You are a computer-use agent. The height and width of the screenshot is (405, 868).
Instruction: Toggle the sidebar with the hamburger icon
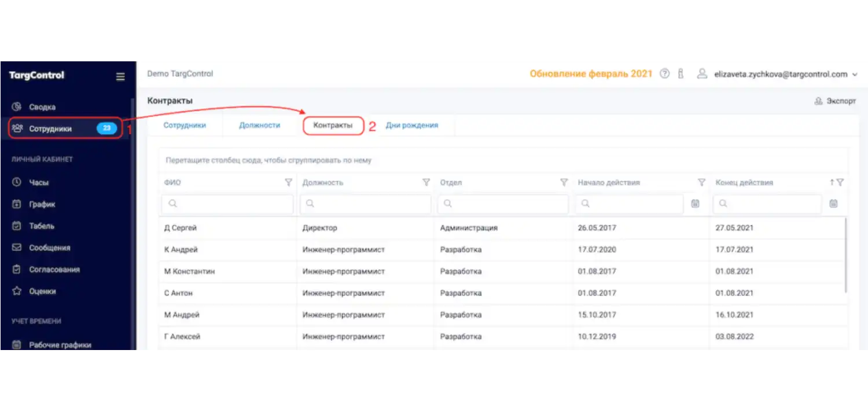click(120, 76)
